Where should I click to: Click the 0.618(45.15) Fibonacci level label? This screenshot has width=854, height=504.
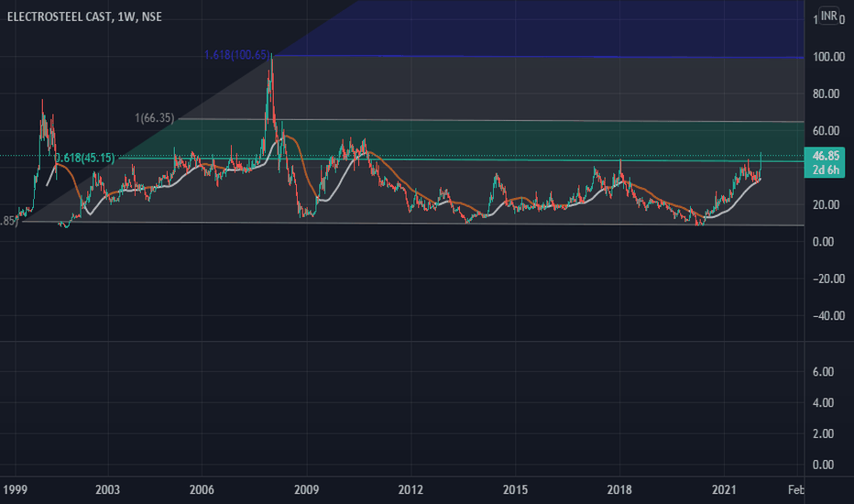[x=85, y=158]
